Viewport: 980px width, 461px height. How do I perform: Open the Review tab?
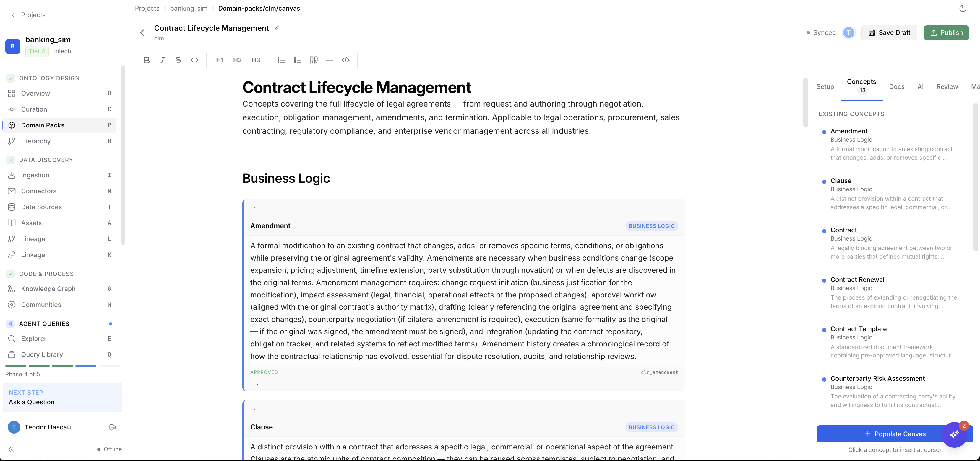947,87
